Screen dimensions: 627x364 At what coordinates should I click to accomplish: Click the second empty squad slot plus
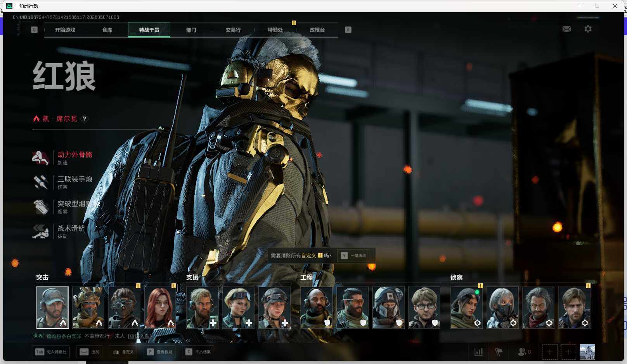point(568,352)
